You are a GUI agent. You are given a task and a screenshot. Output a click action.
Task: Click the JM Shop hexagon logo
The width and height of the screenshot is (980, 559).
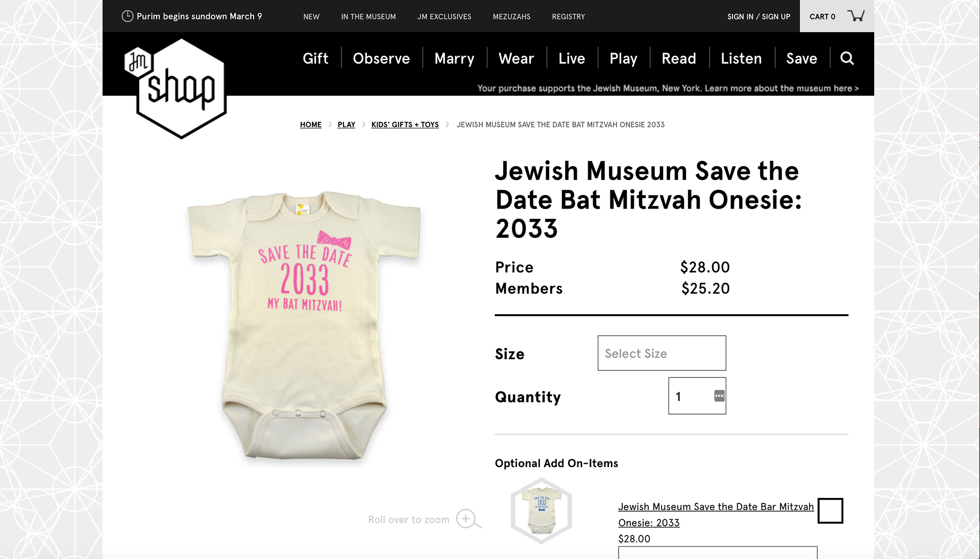[x=176, y=88]
